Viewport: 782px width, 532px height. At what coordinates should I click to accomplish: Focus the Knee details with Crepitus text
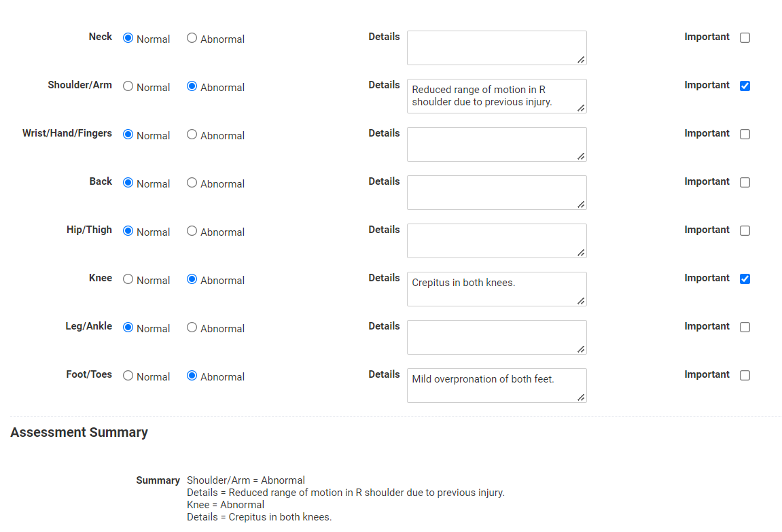point(497,289)
